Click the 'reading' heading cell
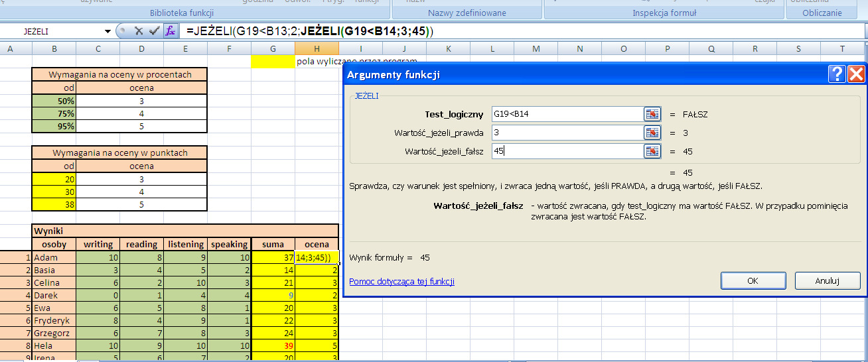 pos(141,244)
